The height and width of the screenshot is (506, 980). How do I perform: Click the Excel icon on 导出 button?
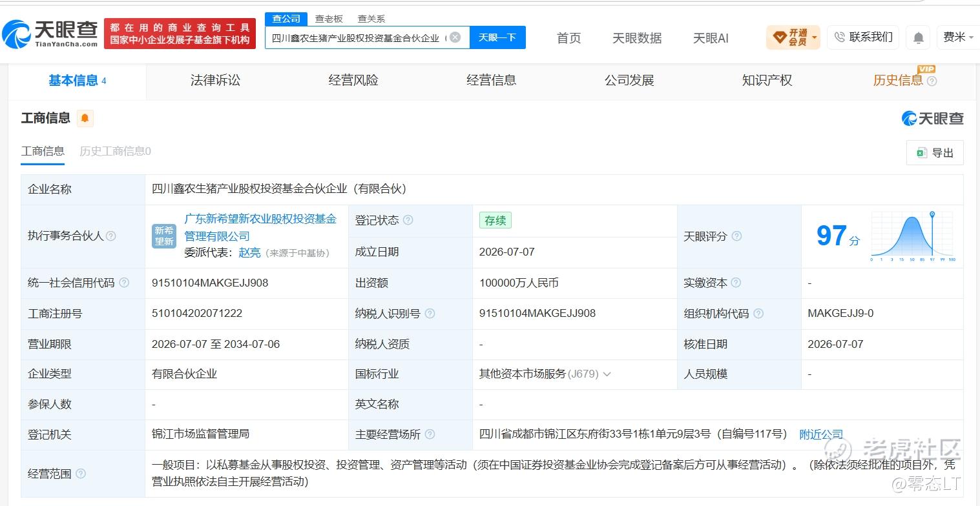[922, 153]
